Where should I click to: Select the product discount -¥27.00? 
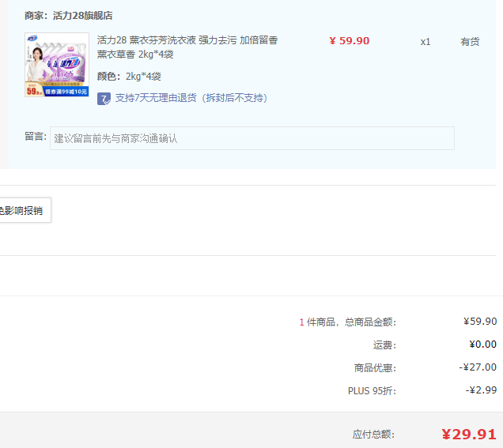click(x=478, y=367)
